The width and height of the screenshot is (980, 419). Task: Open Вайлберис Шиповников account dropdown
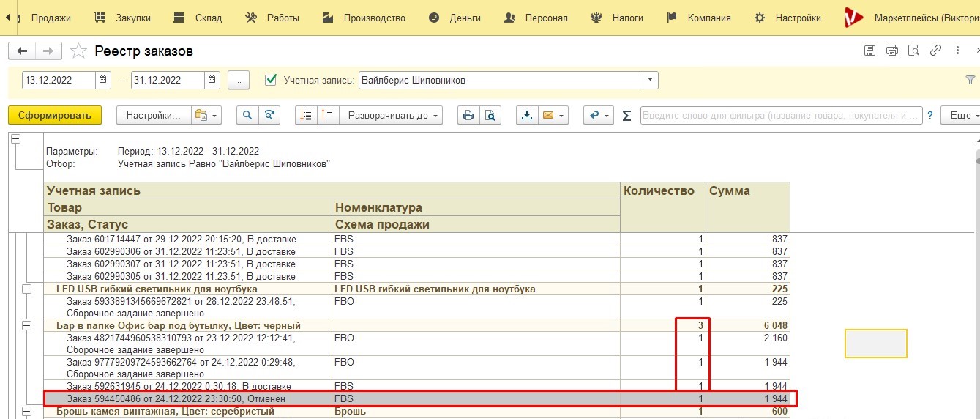point(650,80)
